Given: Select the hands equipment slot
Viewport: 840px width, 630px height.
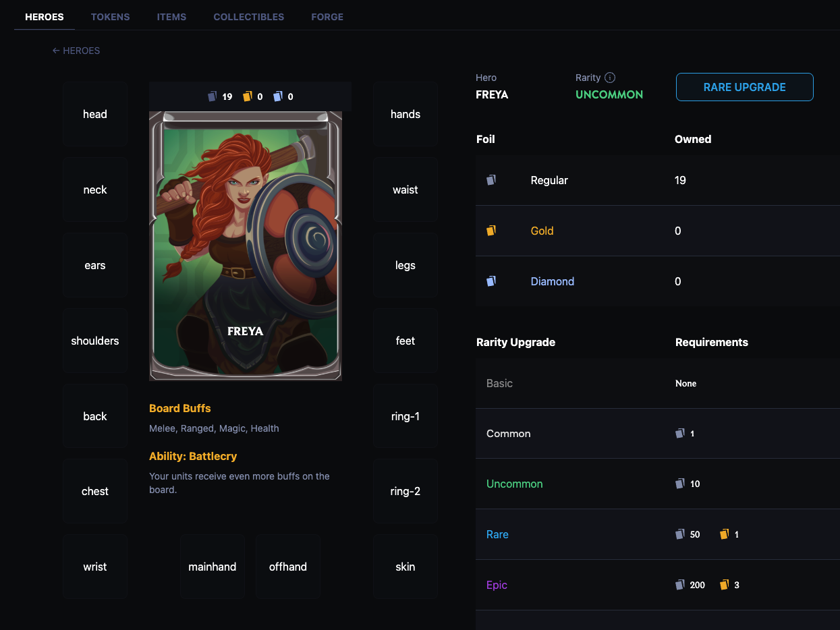Looking at the screenshot, I should pos(405,114).
